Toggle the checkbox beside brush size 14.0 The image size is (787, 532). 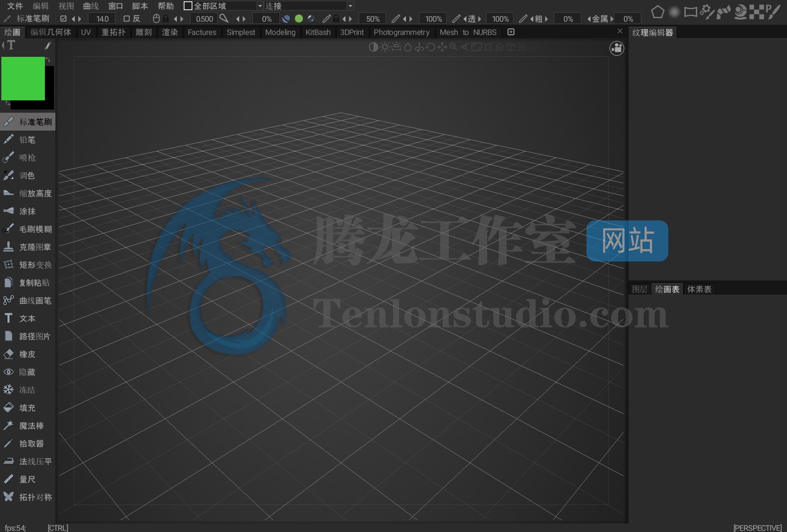(64, 19)
